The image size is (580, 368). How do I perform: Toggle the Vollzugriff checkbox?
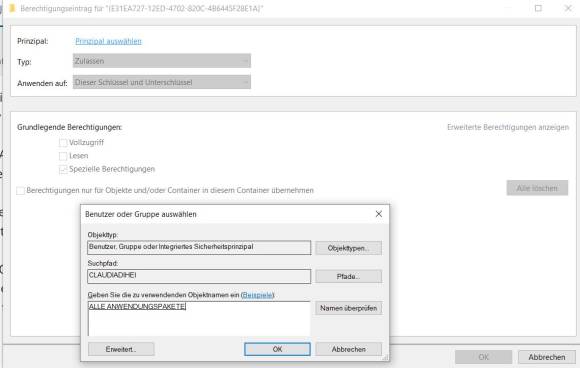coord(63,143)
